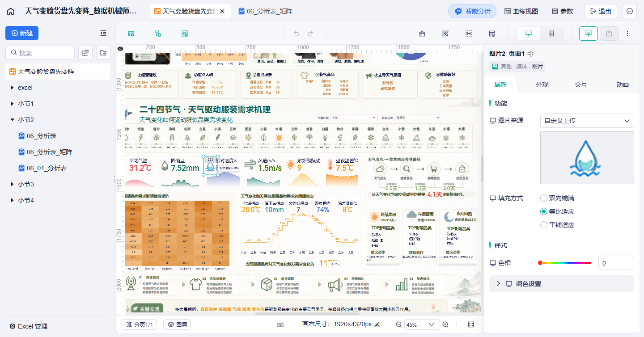644x337 pixels.
Task: Switch to the 交互 tab
Action: pos(581,84)
